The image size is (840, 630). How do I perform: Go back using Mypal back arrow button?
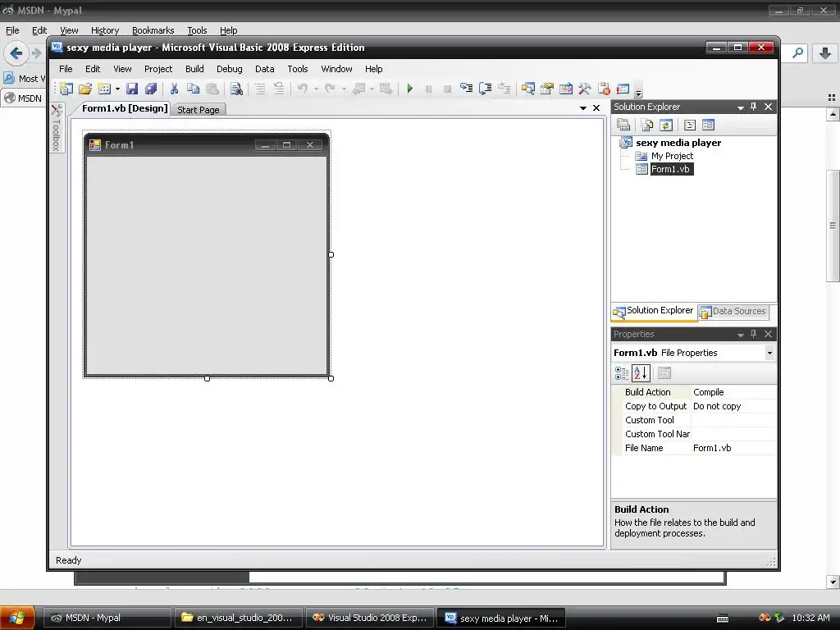[x=16, y=53]
